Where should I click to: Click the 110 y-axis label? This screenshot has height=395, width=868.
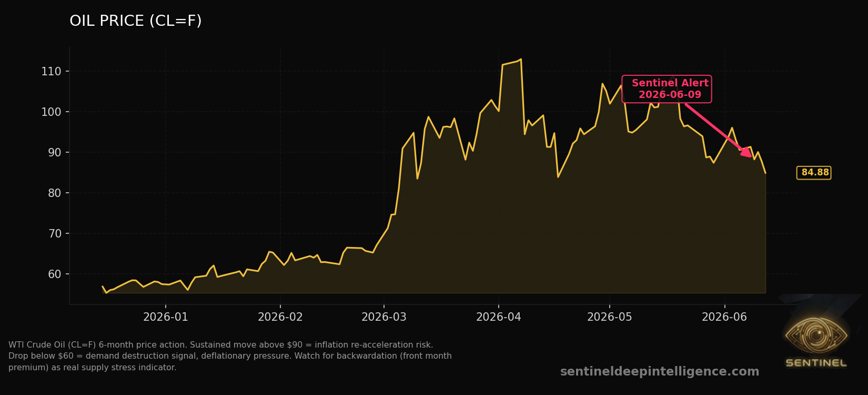[x=51, y=72]
